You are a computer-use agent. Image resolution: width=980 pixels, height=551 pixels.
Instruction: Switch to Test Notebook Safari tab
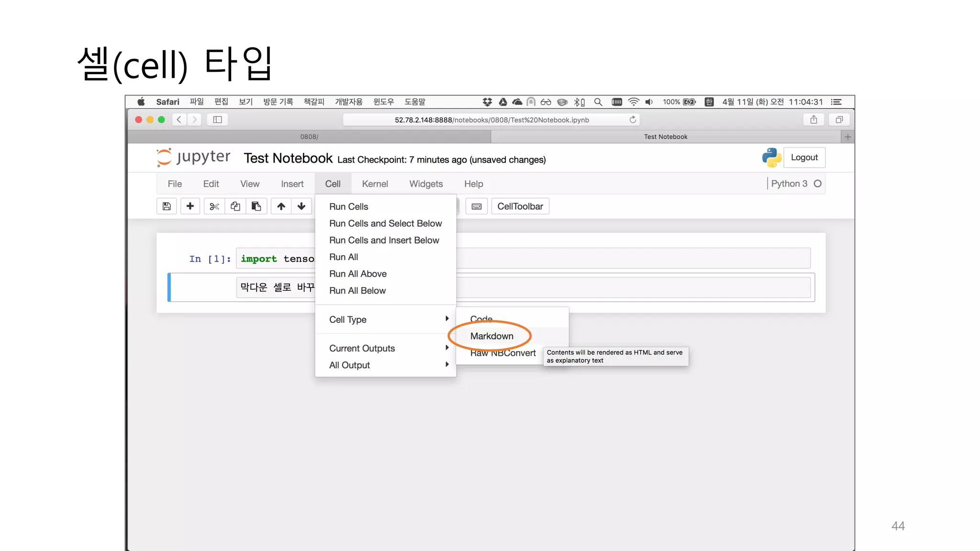pos(666,137)
